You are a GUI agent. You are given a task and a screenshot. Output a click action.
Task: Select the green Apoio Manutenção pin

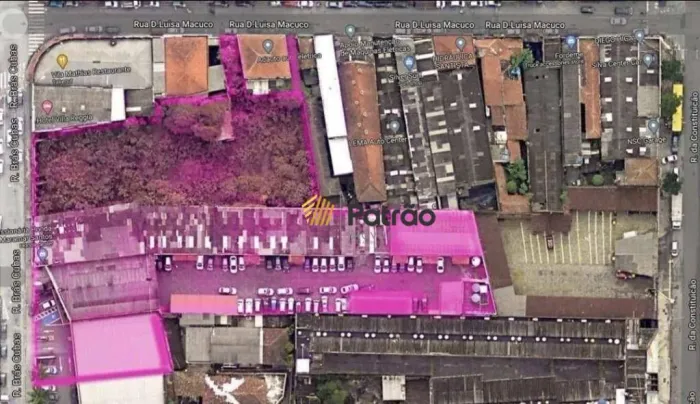pyautogui.click(x=350, y=31)
